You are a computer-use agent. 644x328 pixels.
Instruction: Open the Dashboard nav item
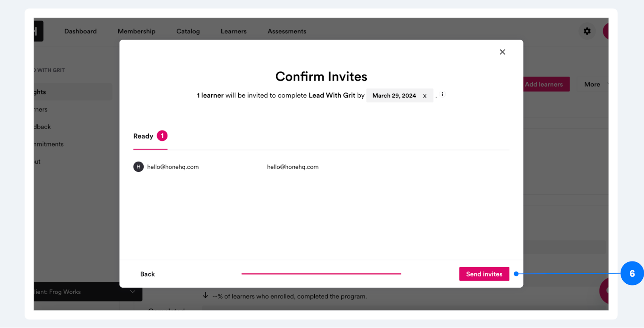[x=80, y=31]
